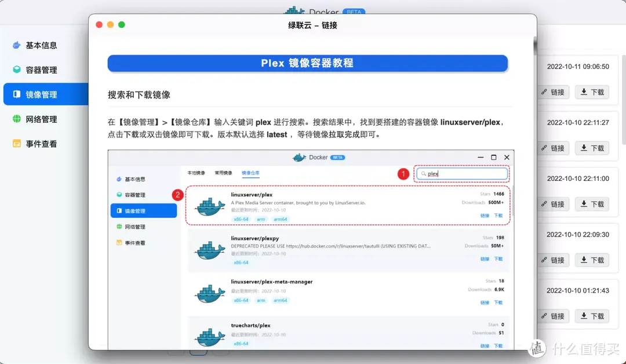Close the 绿联云 – 链接 window
626x364 pixels.
pos(99,25)
